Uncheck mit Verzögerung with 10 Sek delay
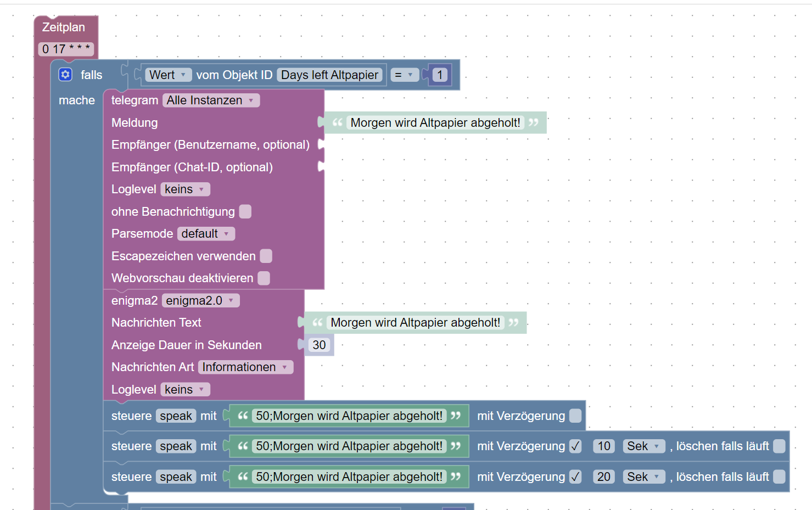This screenshot has width=812, height=510. pyautogui.click(x=575, y=446)
